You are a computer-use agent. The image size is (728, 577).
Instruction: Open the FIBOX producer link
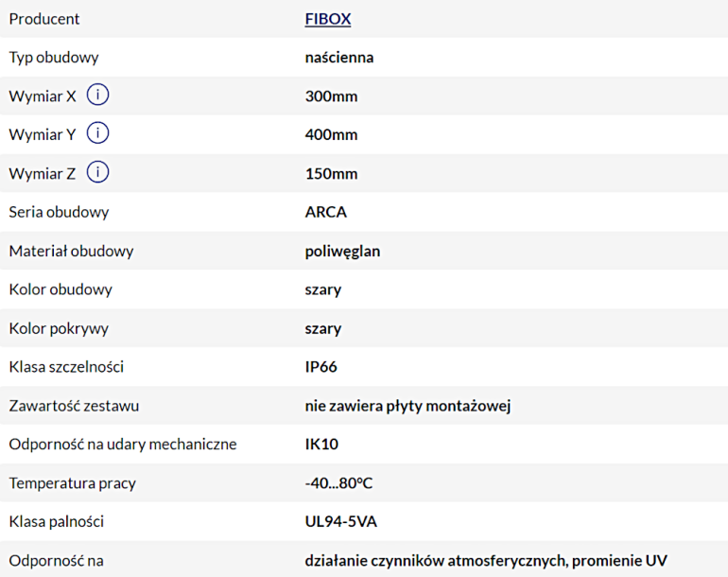pos(328,19)
